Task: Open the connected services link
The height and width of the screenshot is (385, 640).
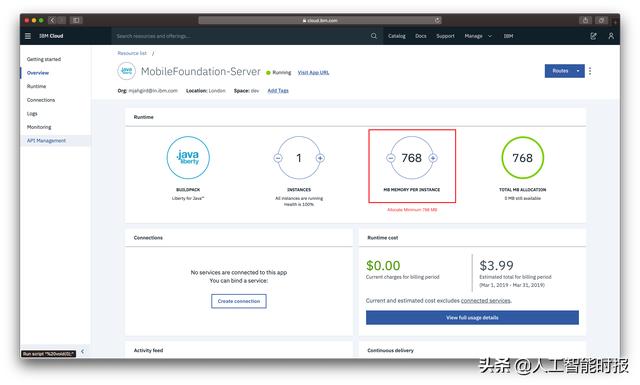Action: coord(485,300)
